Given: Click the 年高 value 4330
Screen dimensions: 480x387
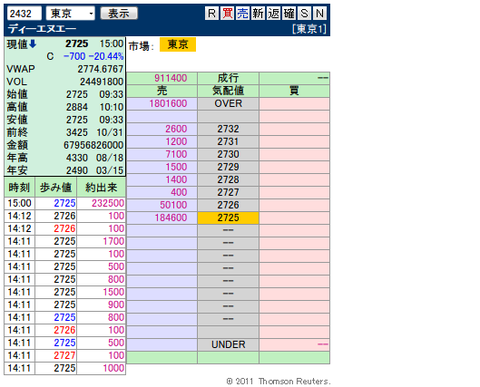Looking at the screenshot, I should click(77, 158).
